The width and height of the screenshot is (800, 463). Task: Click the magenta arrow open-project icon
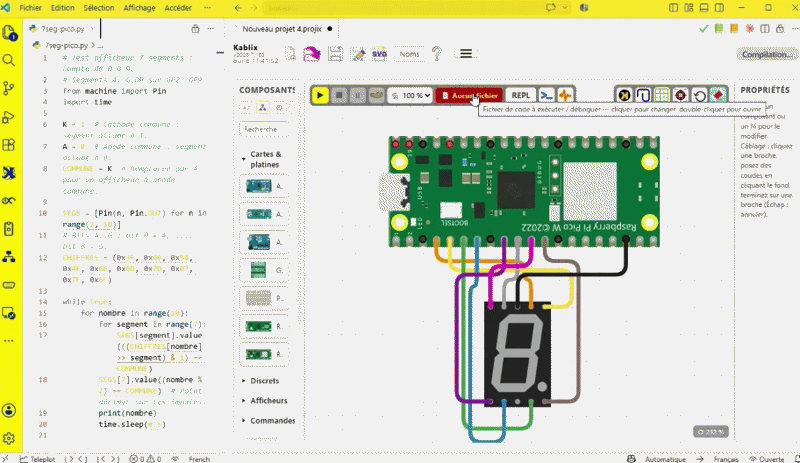(x=312, y=54)
